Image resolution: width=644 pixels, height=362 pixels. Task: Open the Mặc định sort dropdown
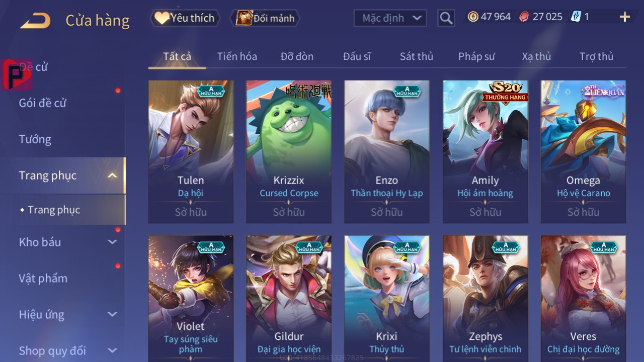[390, 18]
